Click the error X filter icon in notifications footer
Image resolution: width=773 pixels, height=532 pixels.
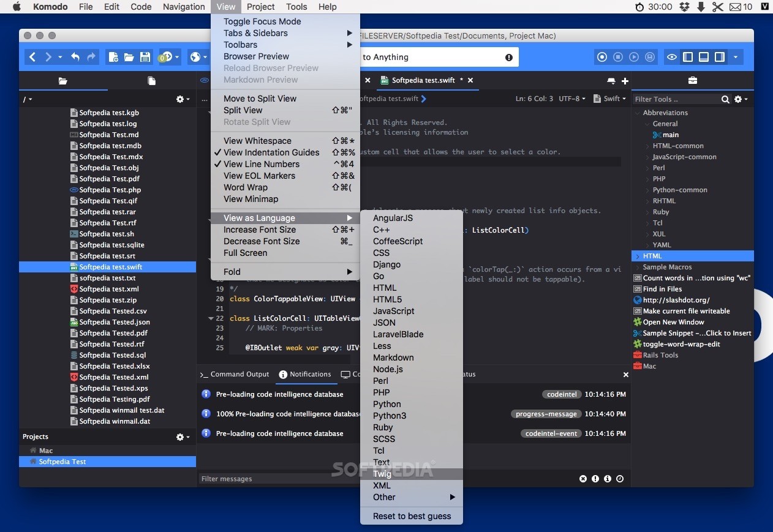click(583, 479)
